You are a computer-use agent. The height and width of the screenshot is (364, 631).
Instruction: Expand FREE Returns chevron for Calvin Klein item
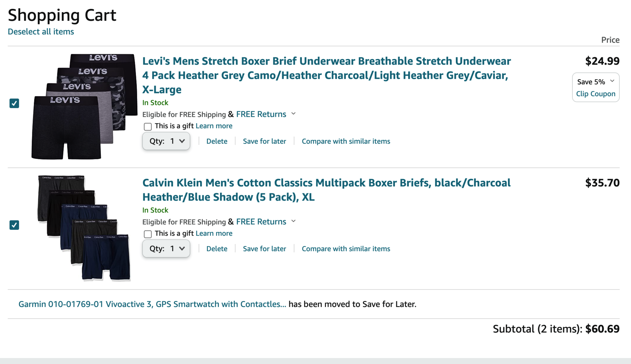294,221
